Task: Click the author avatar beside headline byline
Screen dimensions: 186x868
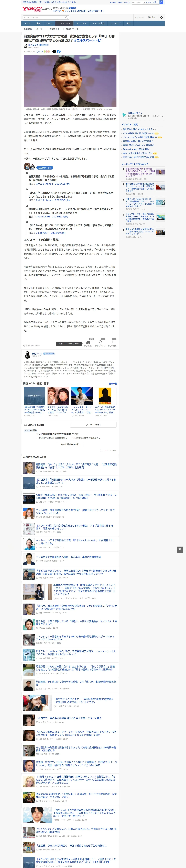Action: point(25,46)
